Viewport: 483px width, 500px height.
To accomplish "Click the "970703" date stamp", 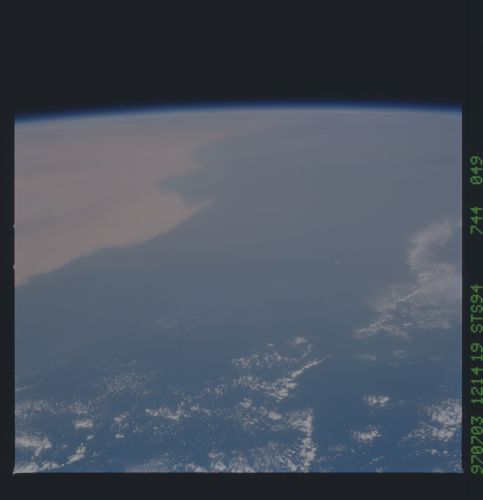I will coord(476,444).
